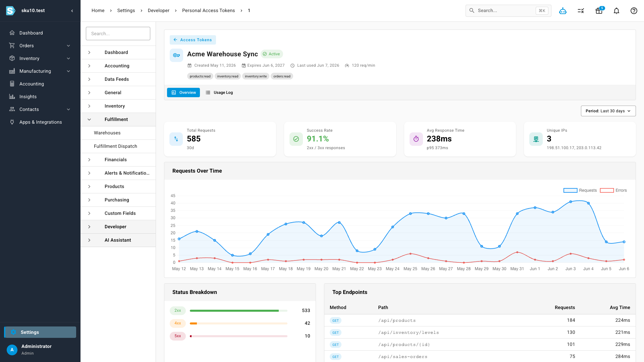The image size is (644, 362).
Task: Expand the Orders submenu
Action: 68,46
